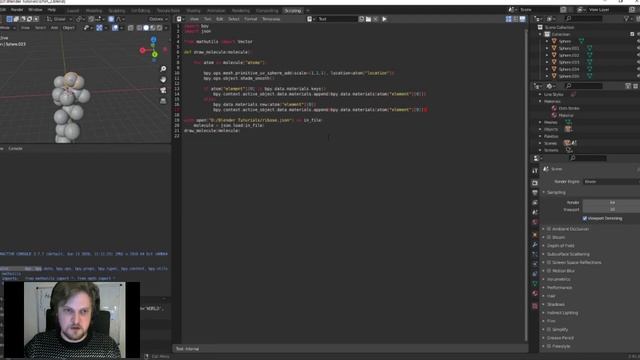Open Object Constraints properties tab icon
This screenshot has height=360, width=640.
click(x=535, y=274)
